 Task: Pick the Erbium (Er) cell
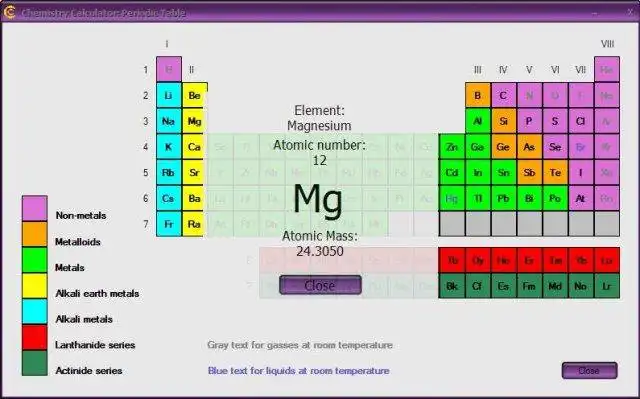tap(529, 260)
